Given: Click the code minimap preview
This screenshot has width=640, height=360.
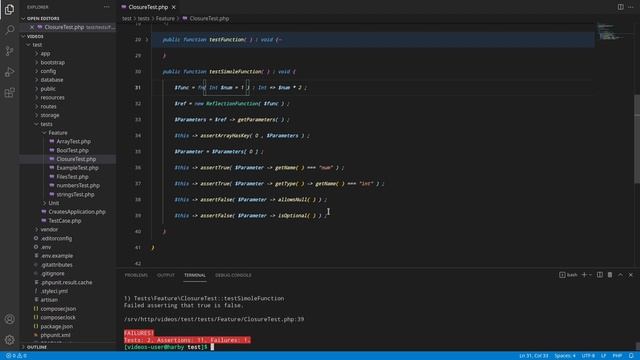Looking at the screenshot, I should point(611,32).
